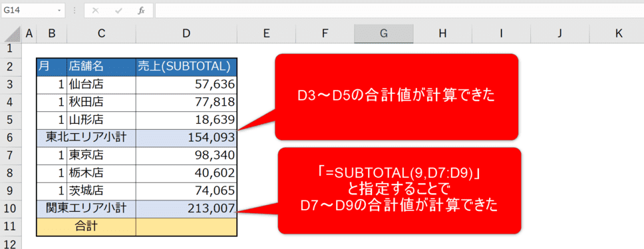Select row 6 header

click(x=10, y=138)
